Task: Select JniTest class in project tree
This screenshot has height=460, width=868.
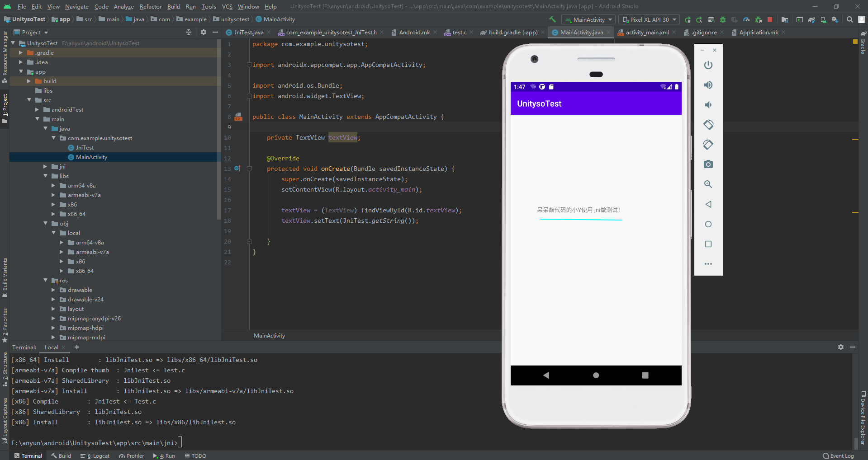Action: click(x=85, y=148)
